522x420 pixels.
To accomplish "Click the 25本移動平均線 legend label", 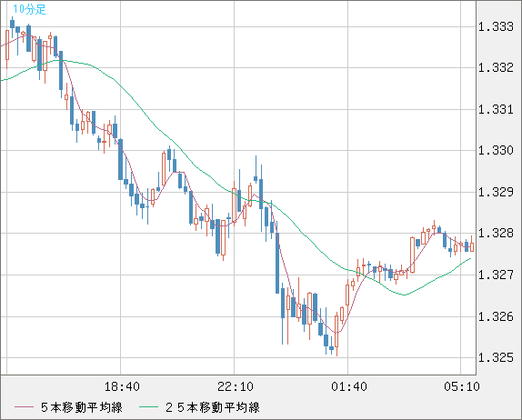I will point(213,407).
